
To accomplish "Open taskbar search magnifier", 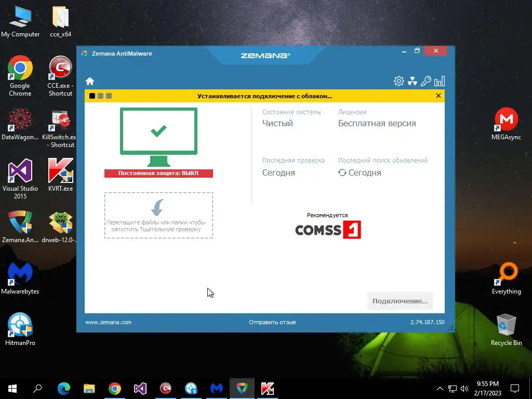I will pyautogui.click(x=37, y=389).
